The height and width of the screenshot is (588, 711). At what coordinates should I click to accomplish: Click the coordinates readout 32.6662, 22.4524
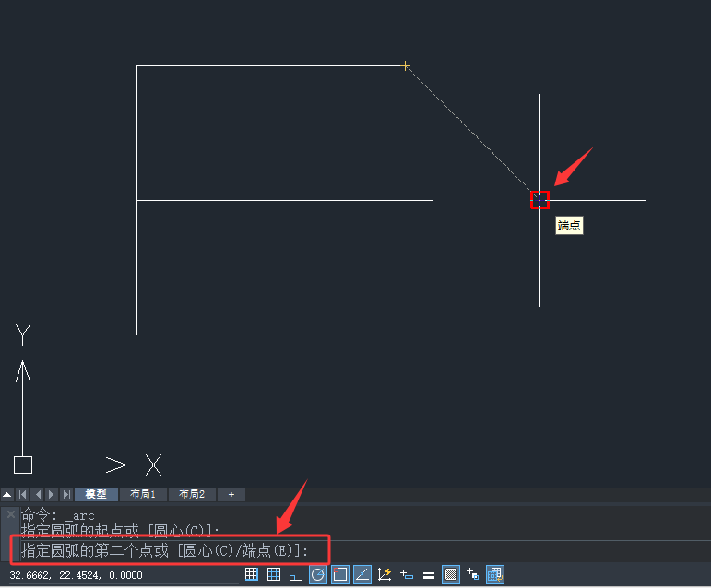[77, 575]
